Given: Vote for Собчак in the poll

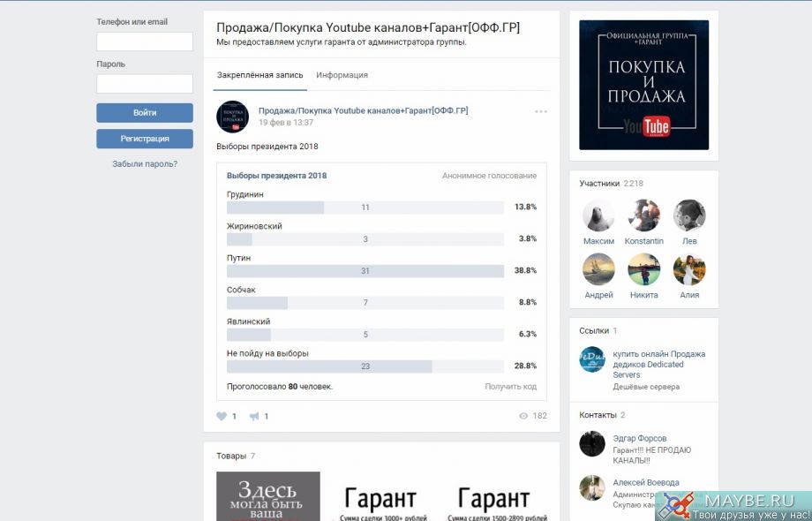Looking at the screenshot, I should [365, 303].
